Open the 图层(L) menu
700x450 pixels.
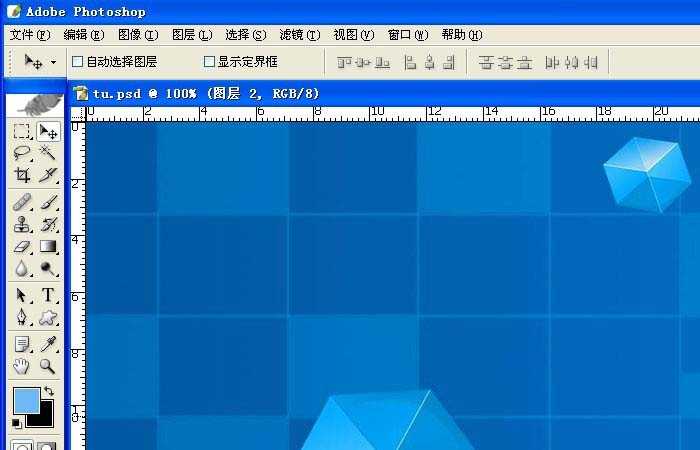[x=192, y=35]
